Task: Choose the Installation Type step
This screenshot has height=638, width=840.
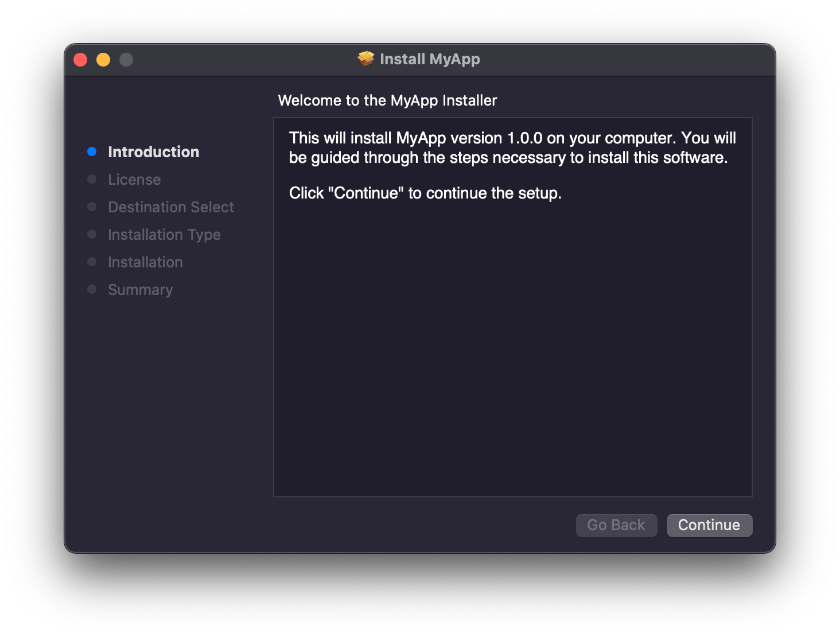Action: click(x=164, y=234)
